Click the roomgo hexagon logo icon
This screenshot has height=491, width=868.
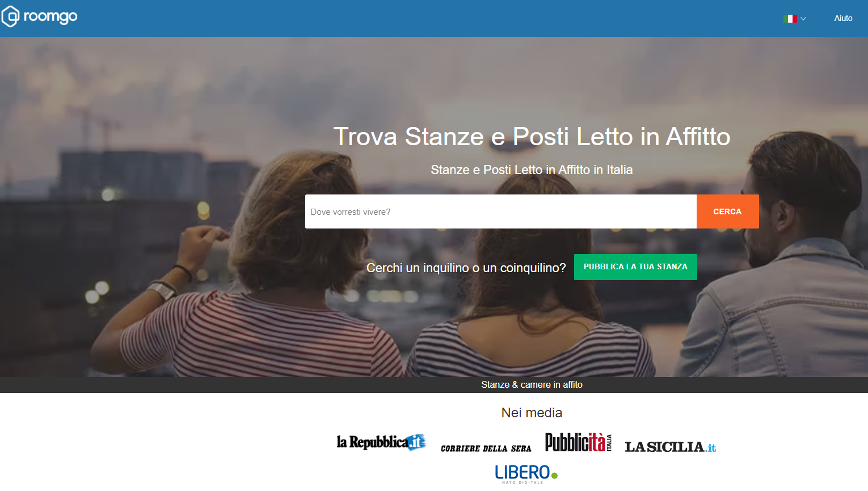(10, 16)
